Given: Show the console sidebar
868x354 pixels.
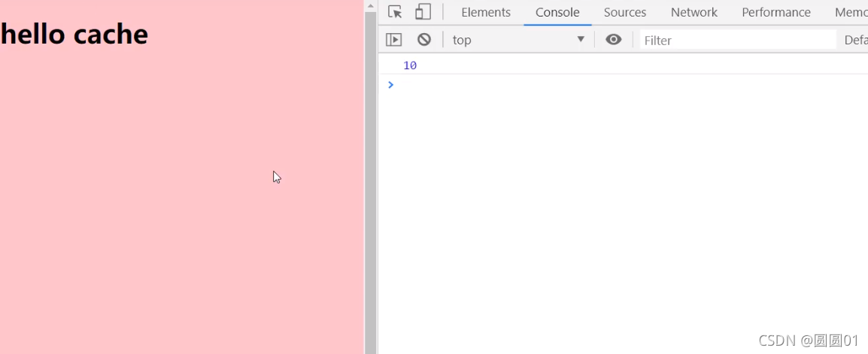Looking at the screenshot, I should [393, 40].
